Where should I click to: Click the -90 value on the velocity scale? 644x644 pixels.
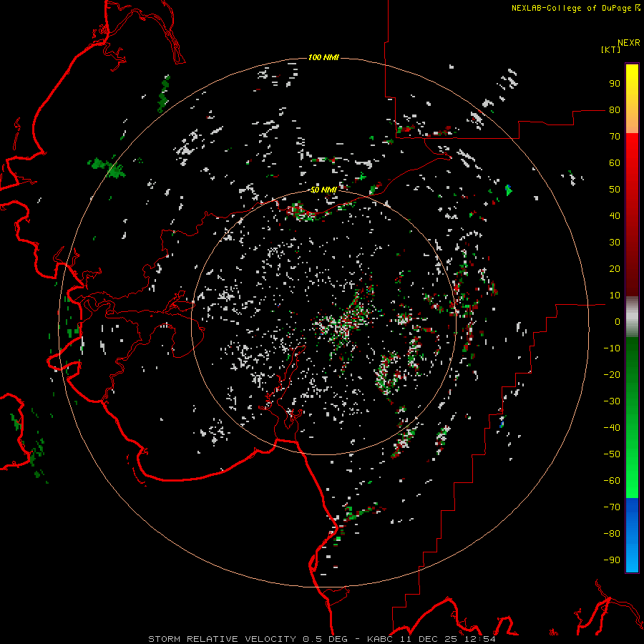point(612,560)
